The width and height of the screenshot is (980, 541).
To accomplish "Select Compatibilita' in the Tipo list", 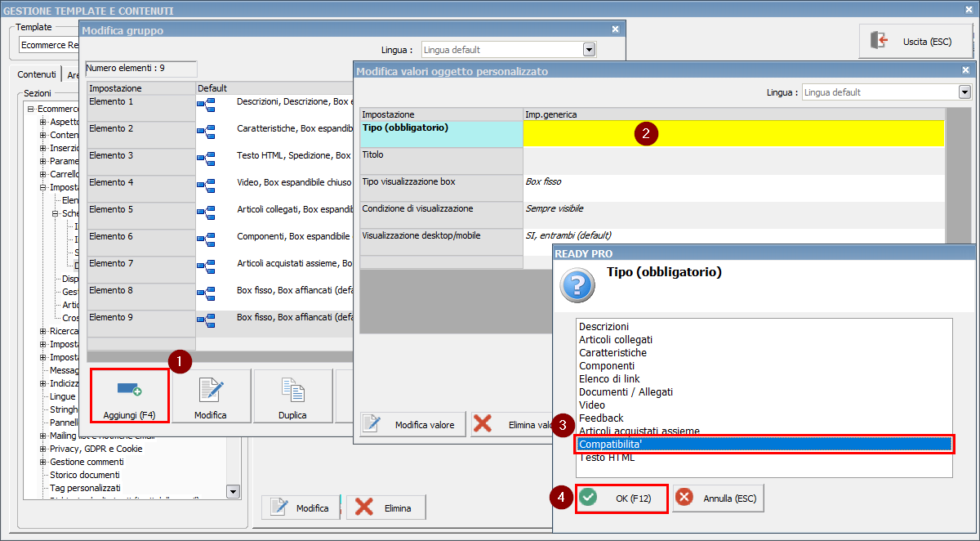I will (x=764, y=445).
